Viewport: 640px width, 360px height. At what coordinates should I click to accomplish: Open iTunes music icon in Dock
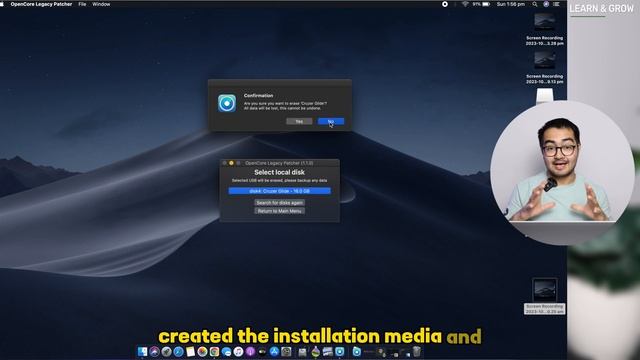pyautogui.click(x=238, y=351)
